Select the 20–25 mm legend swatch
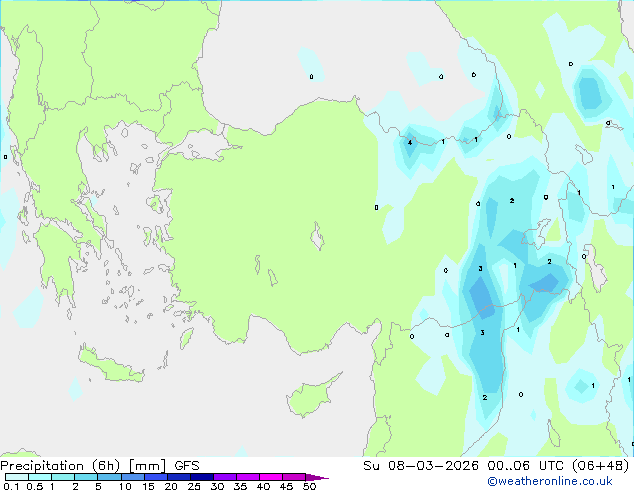 click(178, 477)
